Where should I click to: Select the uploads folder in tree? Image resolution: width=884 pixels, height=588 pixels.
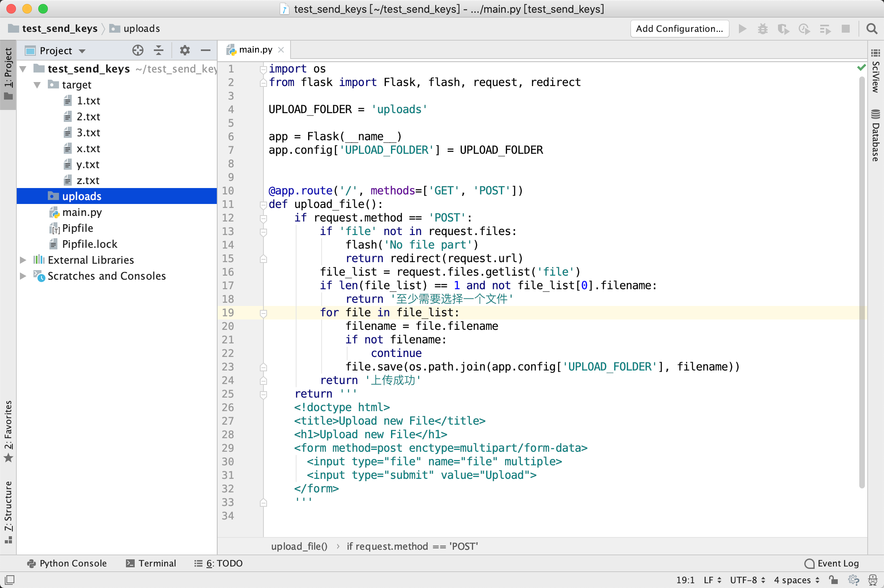pyautogui.click(x=117, y=196)
